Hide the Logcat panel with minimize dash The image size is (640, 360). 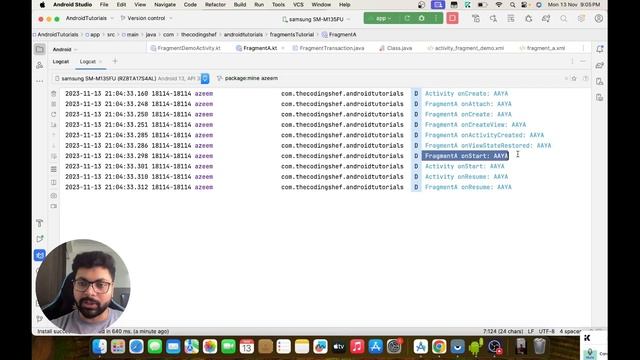[x=583, y=61]
